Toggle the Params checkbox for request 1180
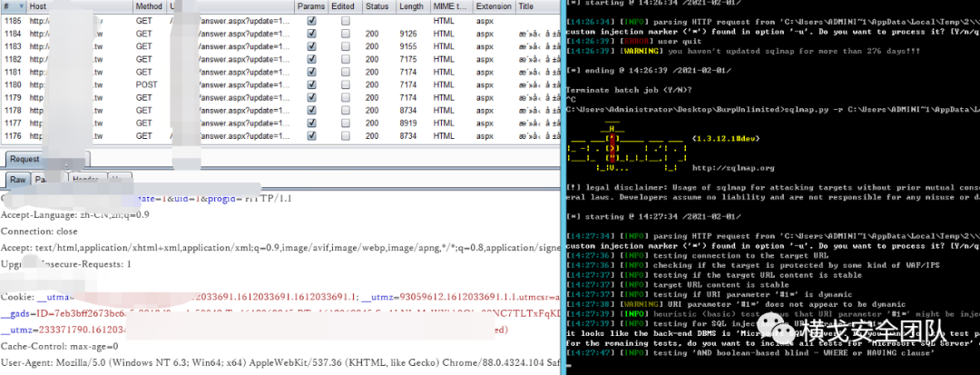 pos(312,84)
